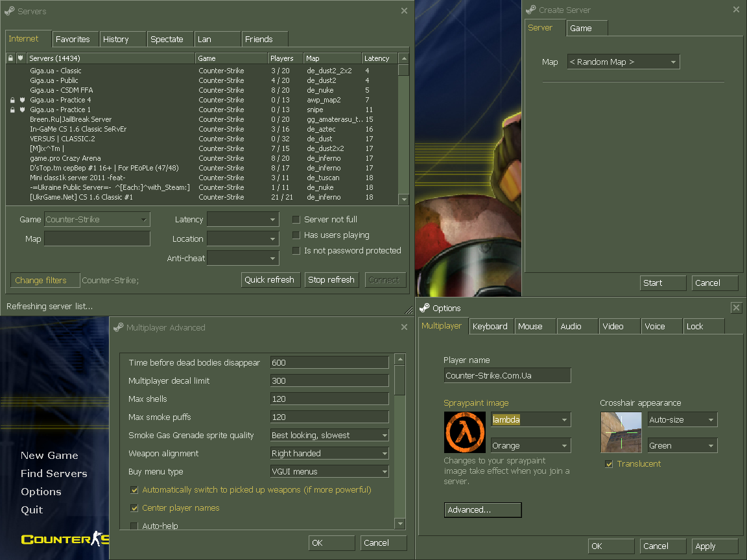Screen dimensions: 747x560
Task: Click server list scrollbar up arrow
Action: pyautogui.click(x=404, y=58)
